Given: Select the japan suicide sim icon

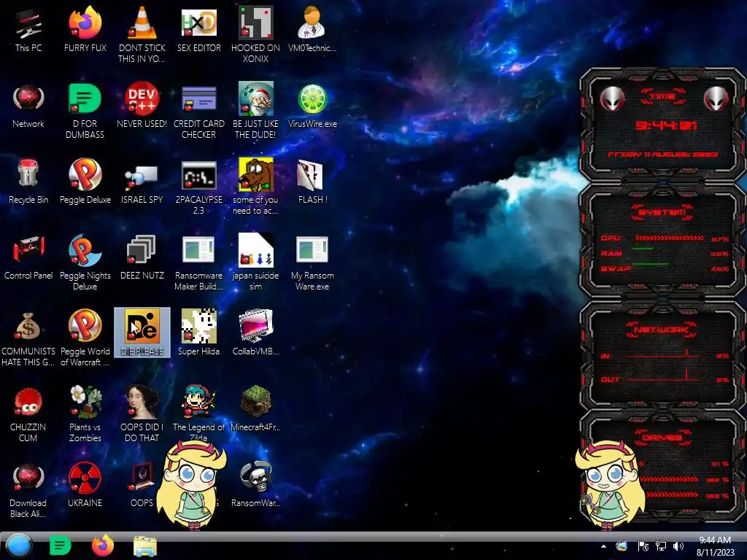Looking at the screenshot, I should point(255,262).
